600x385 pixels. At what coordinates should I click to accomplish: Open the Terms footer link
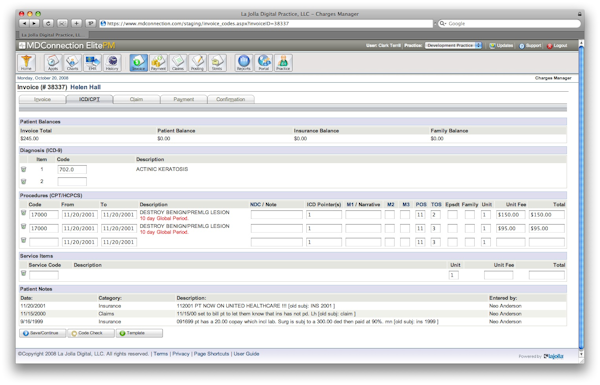(x=161, y=354)
